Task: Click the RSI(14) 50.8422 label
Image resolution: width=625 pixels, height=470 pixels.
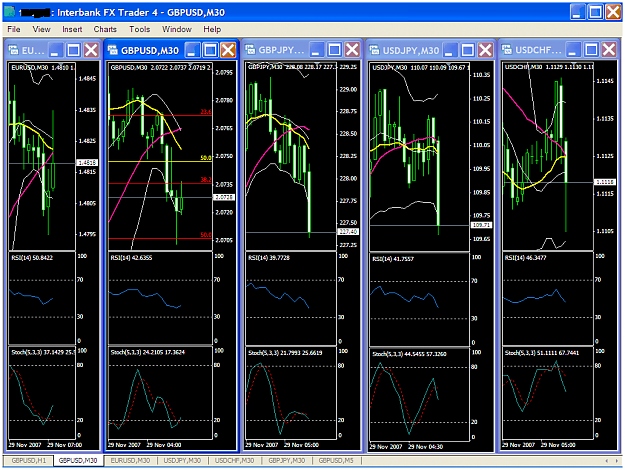Action: tap(32, 258)
